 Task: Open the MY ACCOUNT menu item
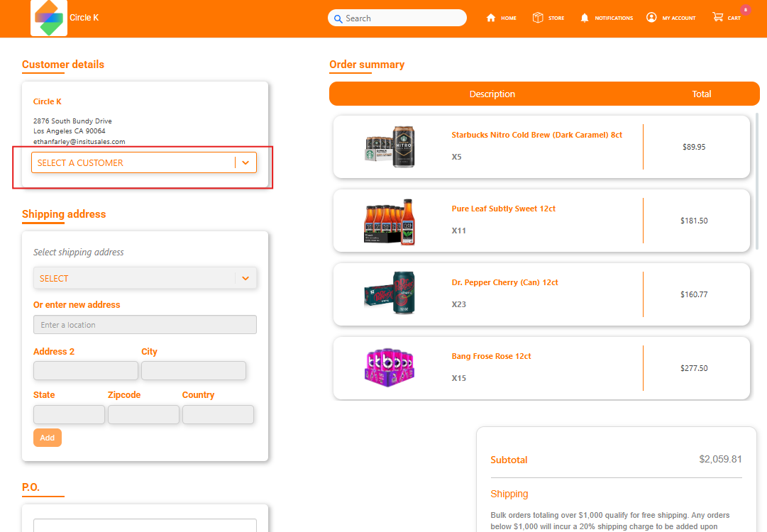679,18
